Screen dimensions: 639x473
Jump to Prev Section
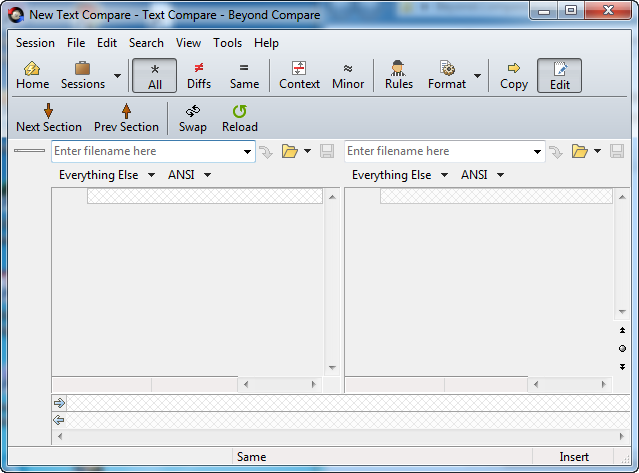click(126, 118)
